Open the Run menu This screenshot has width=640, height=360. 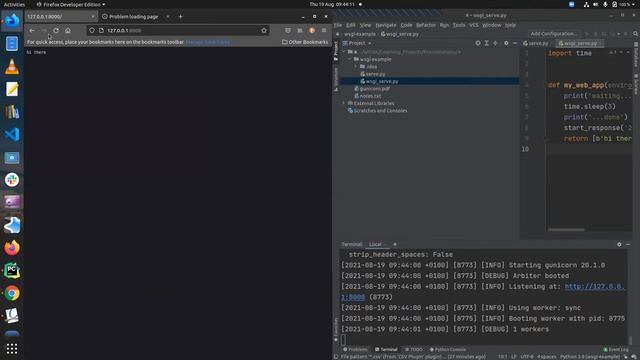point(444,25)
